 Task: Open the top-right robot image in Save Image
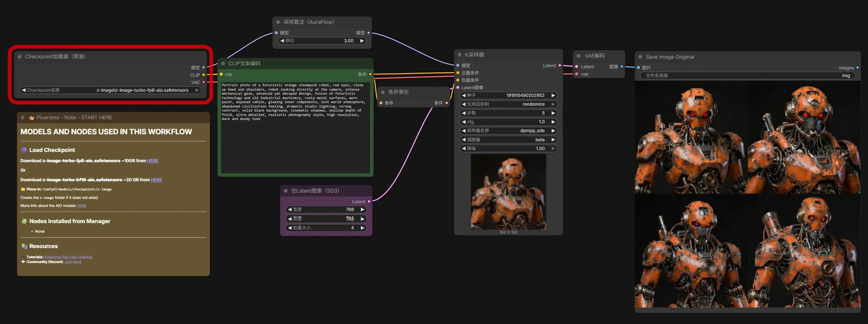(x=804, y=137)
